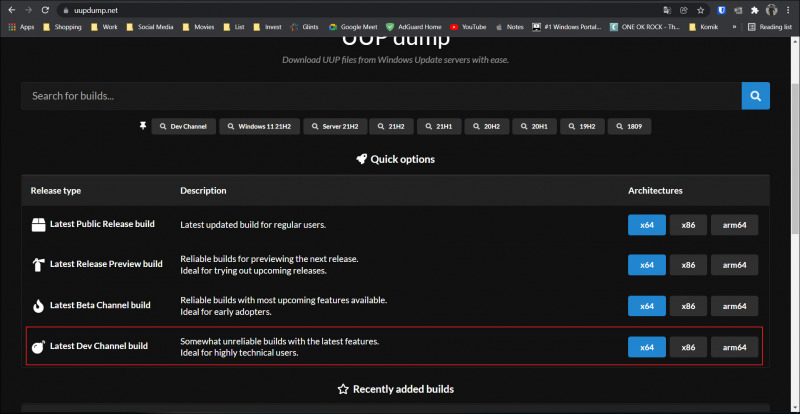Click the Release Preview fire extinguisher icon

(x=38, y=264)
